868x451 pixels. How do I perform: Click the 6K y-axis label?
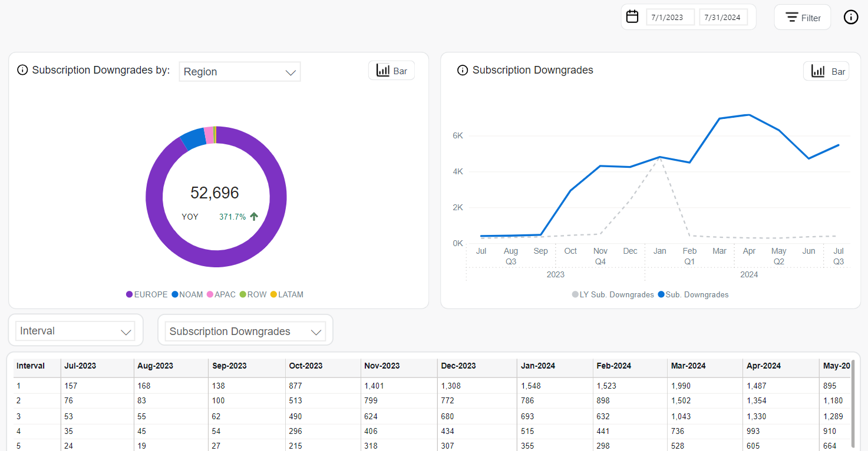pos(458,135)
